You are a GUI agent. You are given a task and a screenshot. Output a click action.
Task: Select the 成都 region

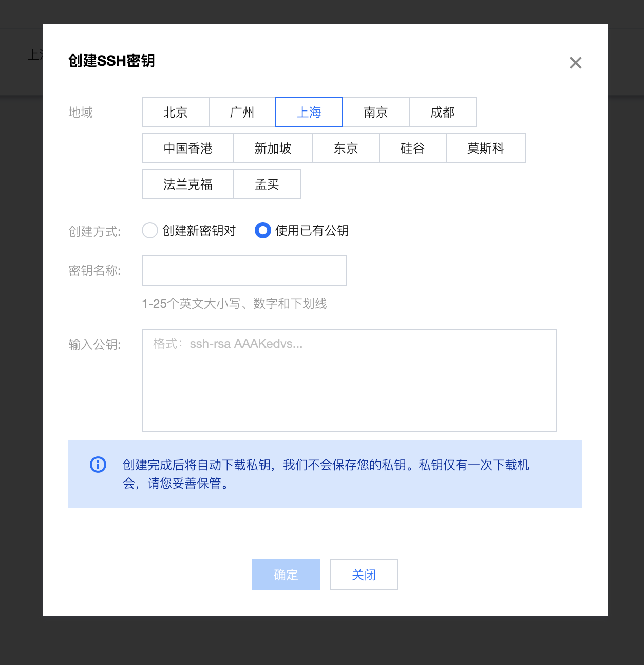coord(442,112)
